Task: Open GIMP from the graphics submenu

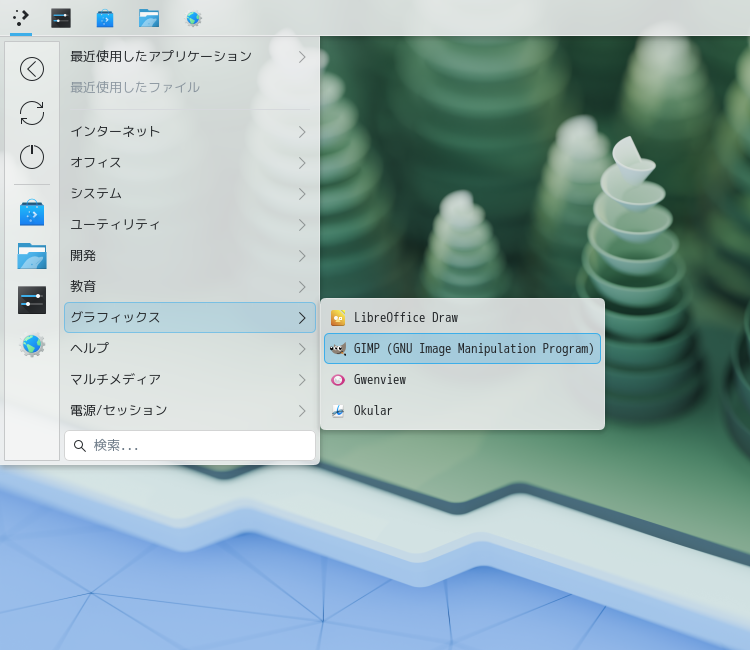Action: click(462, 348)
